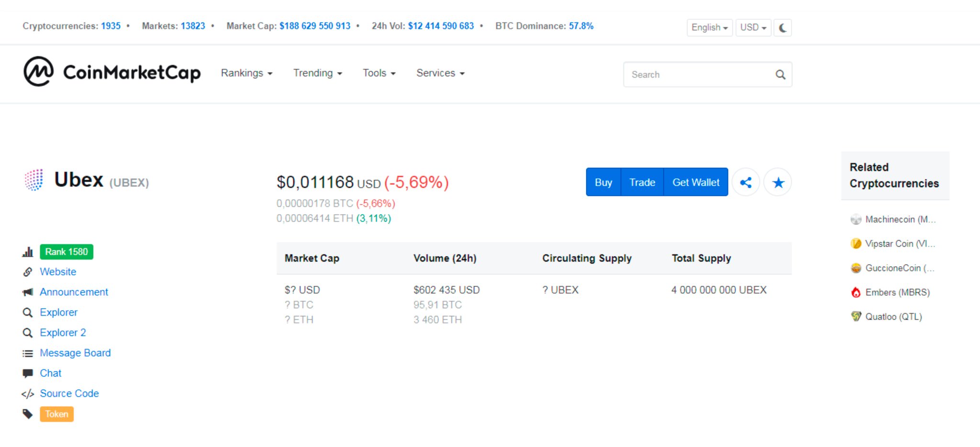Click the share icon button
Viewport: 980px width, 447px height.
(746, 182)
